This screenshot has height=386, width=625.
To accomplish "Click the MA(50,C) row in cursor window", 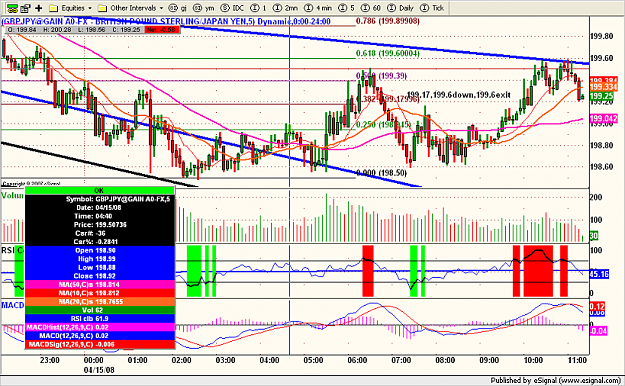I will click(100, 284).
